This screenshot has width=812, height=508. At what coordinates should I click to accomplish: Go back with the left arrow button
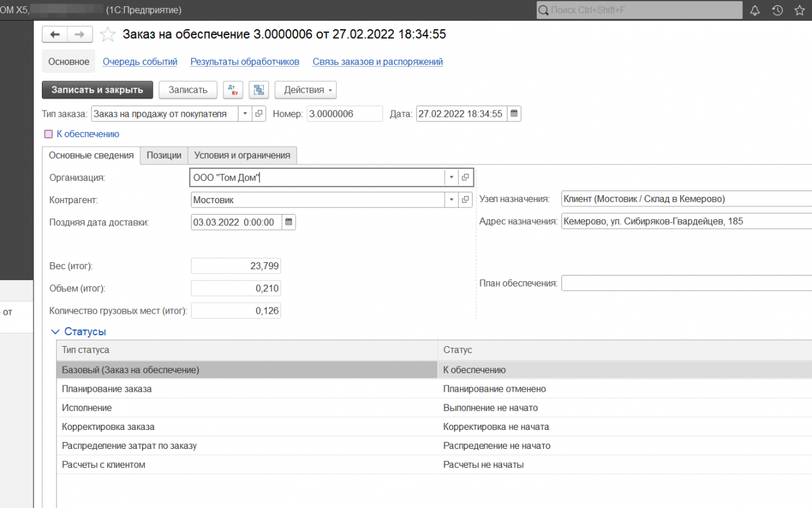tap(55, 34)
